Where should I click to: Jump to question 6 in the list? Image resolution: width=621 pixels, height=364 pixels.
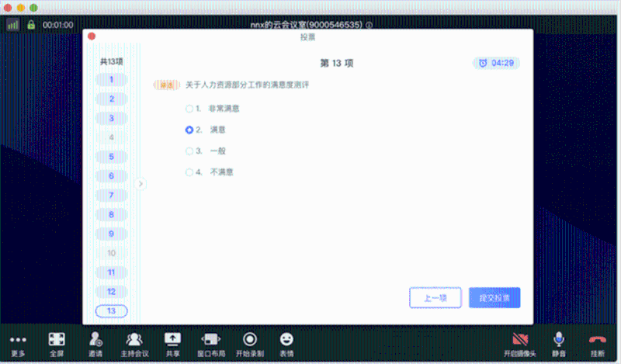[111, 176]
